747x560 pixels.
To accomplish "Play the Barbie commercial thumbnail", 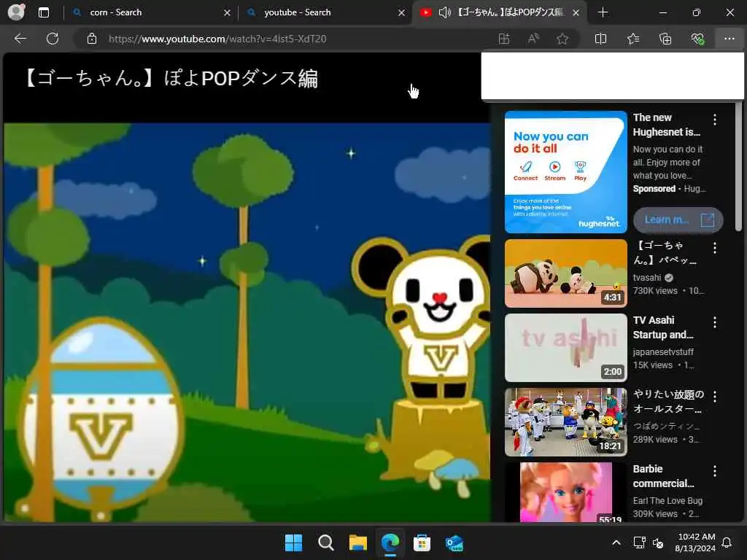I will click(x=565, y=492).
